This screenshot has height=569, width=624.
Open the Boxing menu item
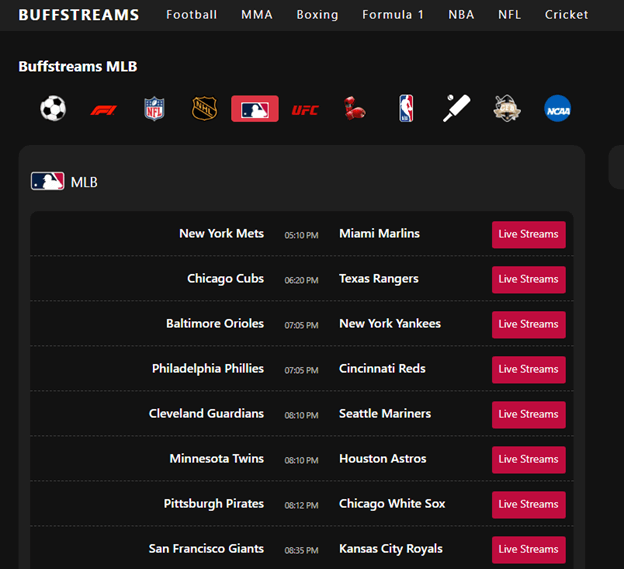pyautogui.click(x=317, y=15)
